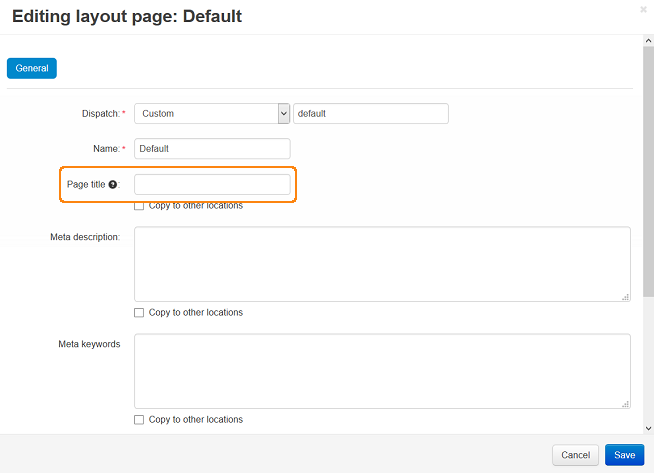Click the scrollbar up arrow
The height and width of the screenshot is (473, 654).
click(x=648, y=41)
